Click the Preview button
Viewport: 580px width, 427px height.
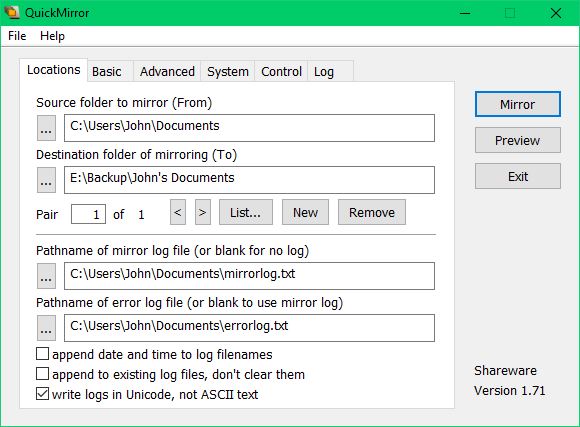[517, 140]
